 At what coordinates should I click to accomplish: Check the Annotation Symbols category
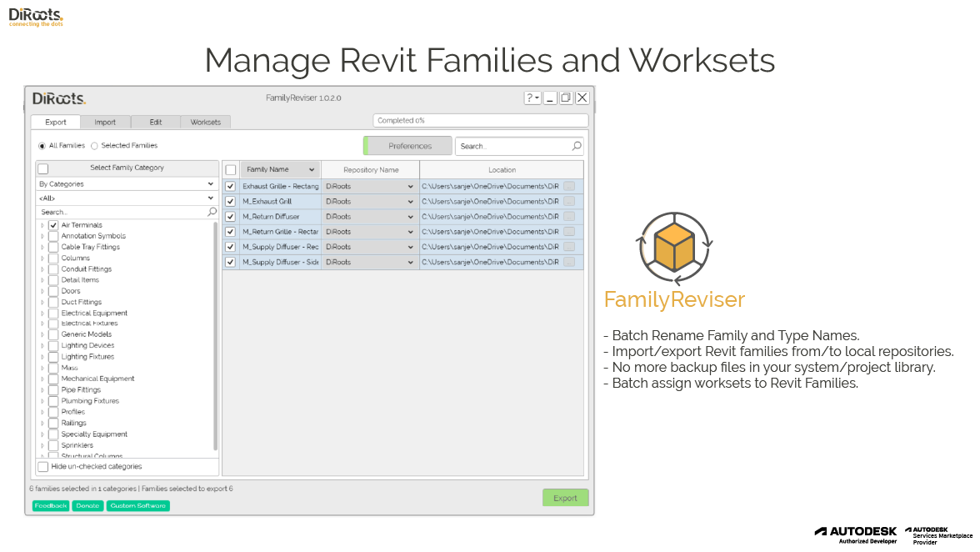pyautogui.click(x=53, y=236)
